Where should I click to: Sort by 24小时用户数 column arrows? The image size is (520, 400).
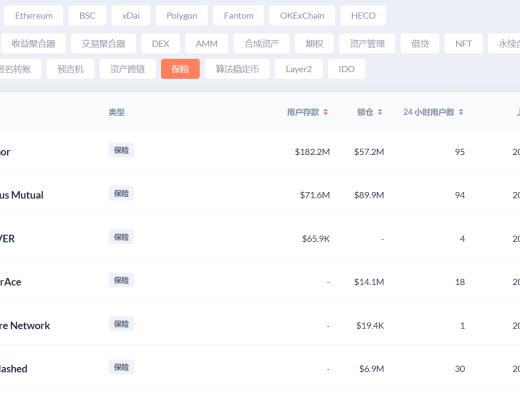tap(461, 112)
